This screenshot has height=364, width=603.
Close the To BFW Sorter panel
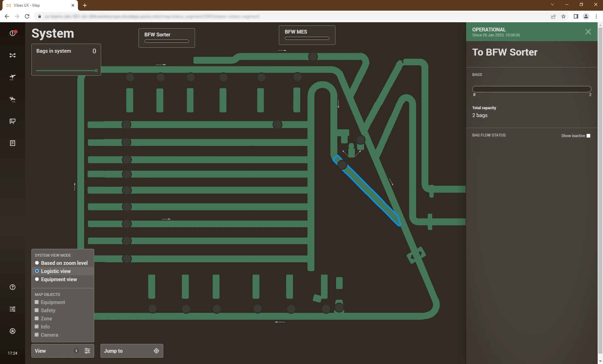[x=588, y=32]
